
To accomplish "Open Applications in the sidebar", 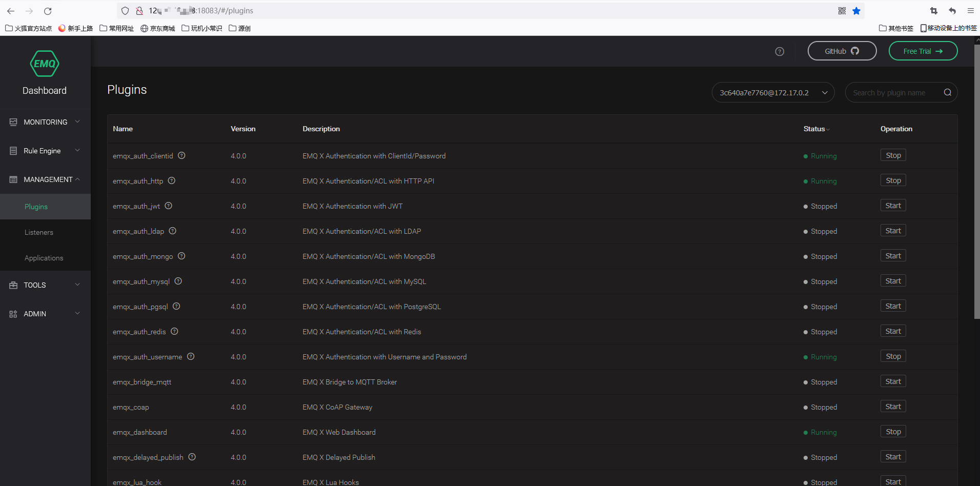I will (45, 258).
